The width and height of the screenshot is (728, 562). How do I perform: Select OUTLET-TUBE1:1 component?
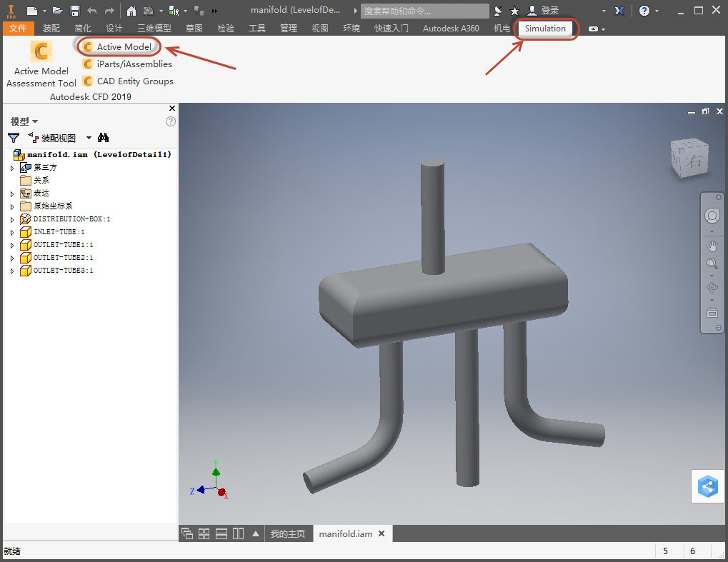tap(56, 244)
